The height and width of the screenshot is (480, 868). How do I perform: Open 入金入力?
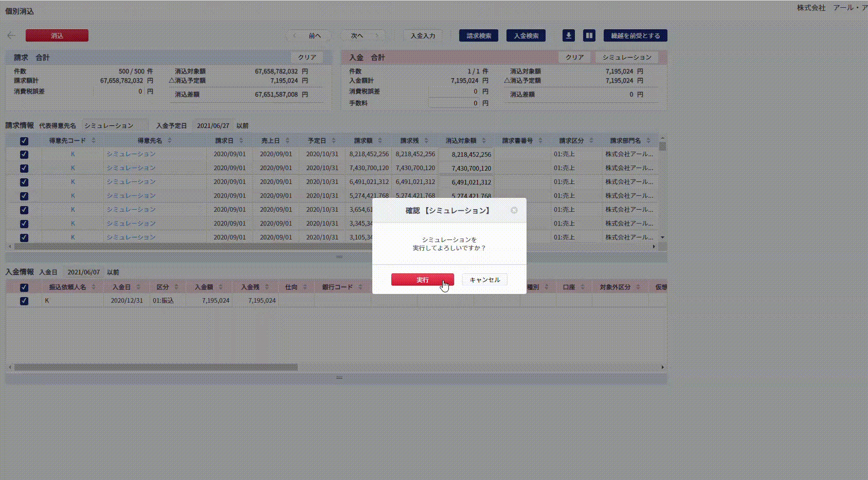[423, 35]
